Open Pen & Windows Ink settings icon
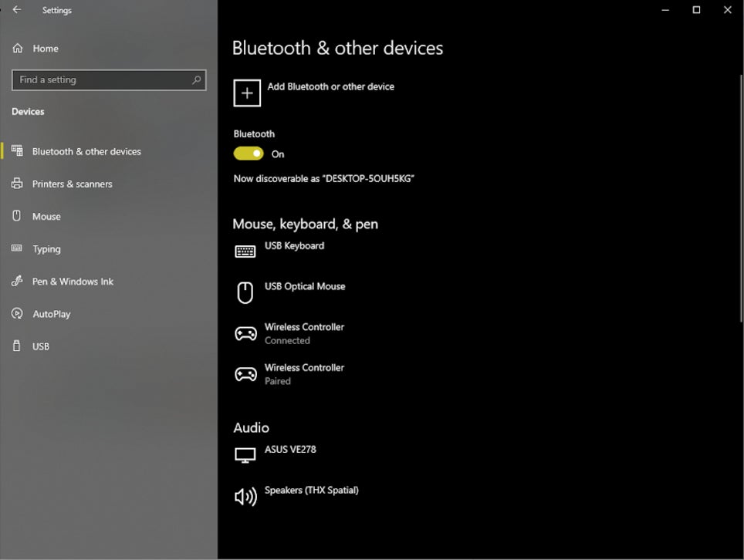The width and height of the screenshot is (744, 560). (x=17, y=281)
